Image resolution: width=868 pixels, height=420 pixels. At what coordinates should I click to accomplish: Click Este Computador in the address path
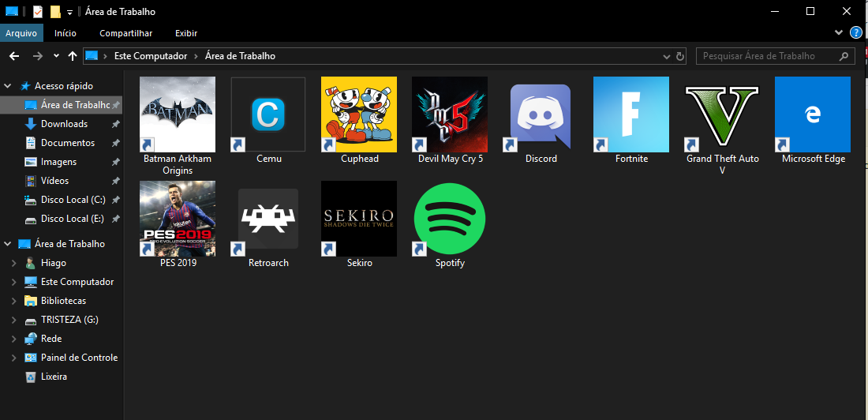[x=151, y=56]
